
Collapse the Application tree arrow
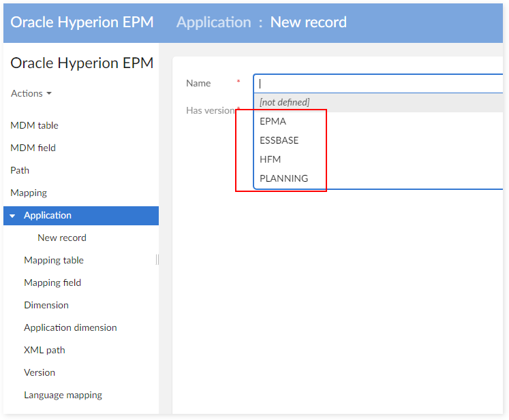point(12,216)
